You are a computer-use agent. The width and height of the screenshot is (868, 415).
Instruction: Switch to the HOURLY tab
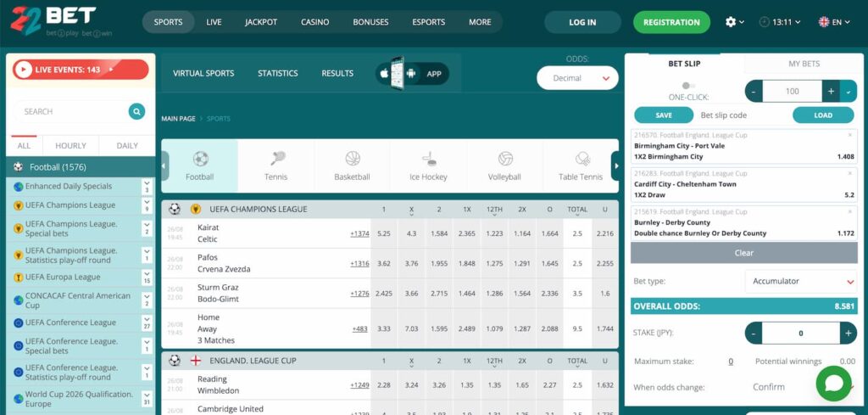pyautogui.click(x=71, y=146)
